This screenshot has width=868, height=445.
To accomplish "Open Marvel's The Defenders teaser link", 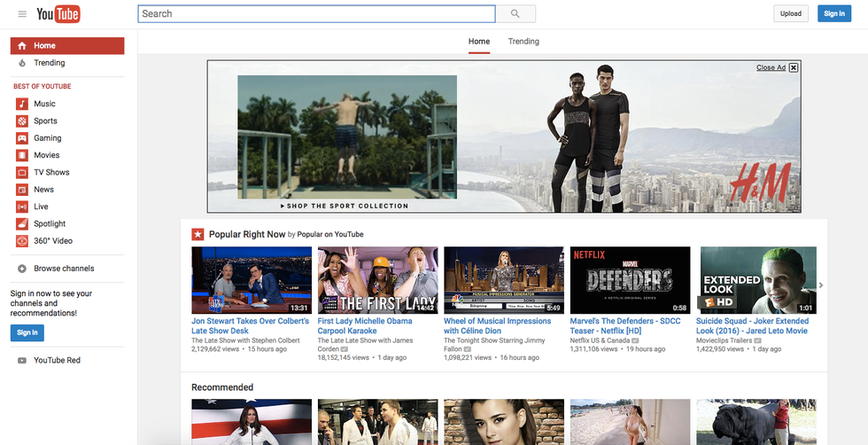I will coord(625,325).
